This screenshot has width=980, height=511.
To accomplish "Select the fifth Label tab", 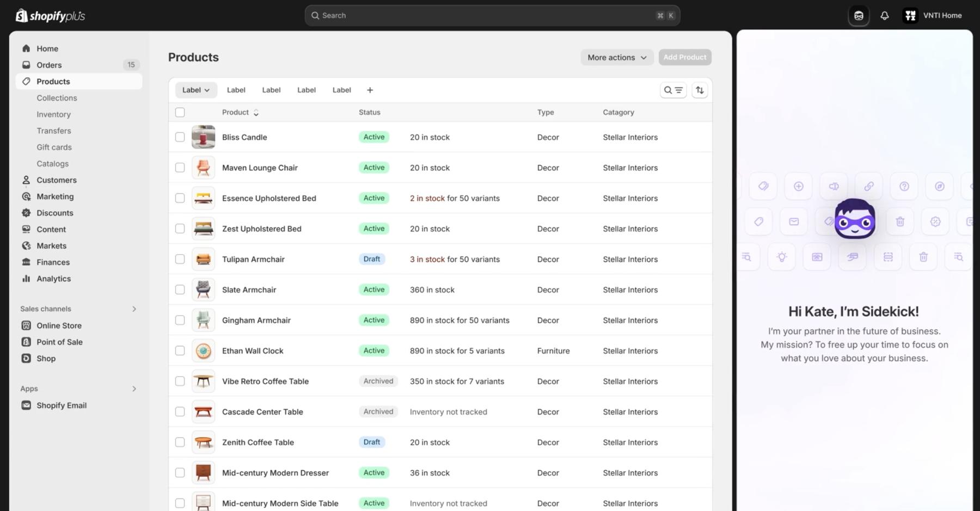I will 342,90.
